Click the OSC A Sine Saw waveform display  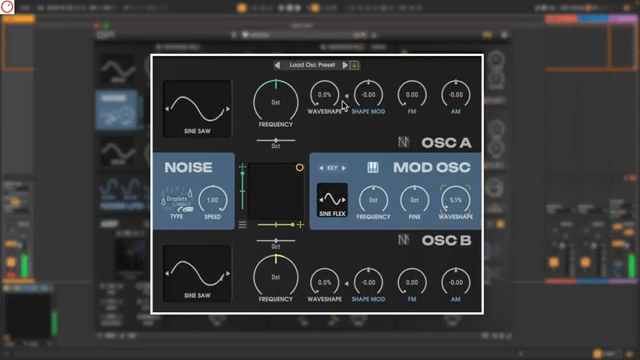(x=197, y=109)
